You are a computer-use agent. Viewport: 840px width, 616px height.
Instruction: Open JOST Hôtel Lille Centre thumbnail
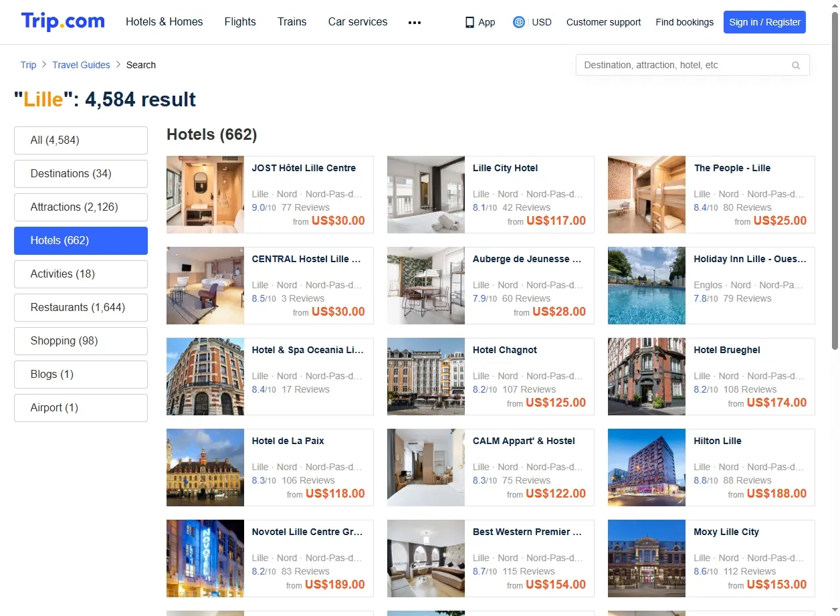pos(205,195)
